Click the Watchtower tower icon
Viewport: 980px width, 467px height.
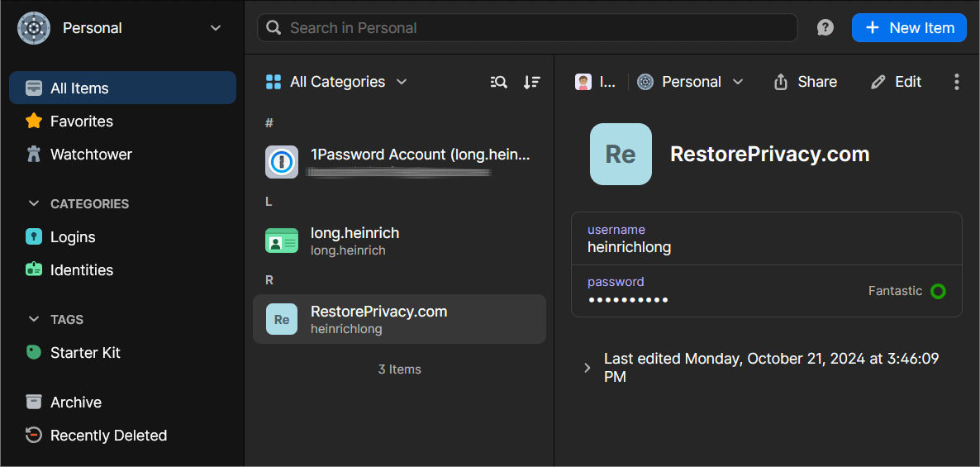(34, 154)
